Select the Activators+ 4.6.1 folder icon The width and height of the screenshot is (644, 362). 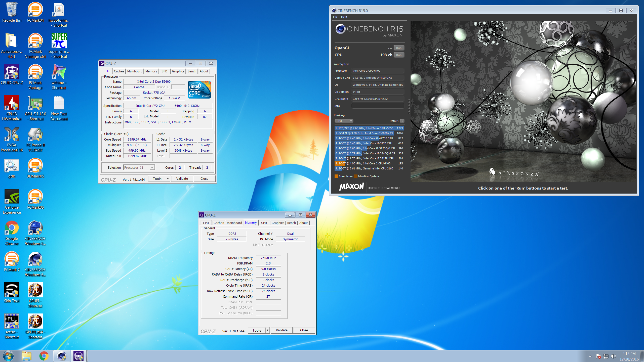12,46
